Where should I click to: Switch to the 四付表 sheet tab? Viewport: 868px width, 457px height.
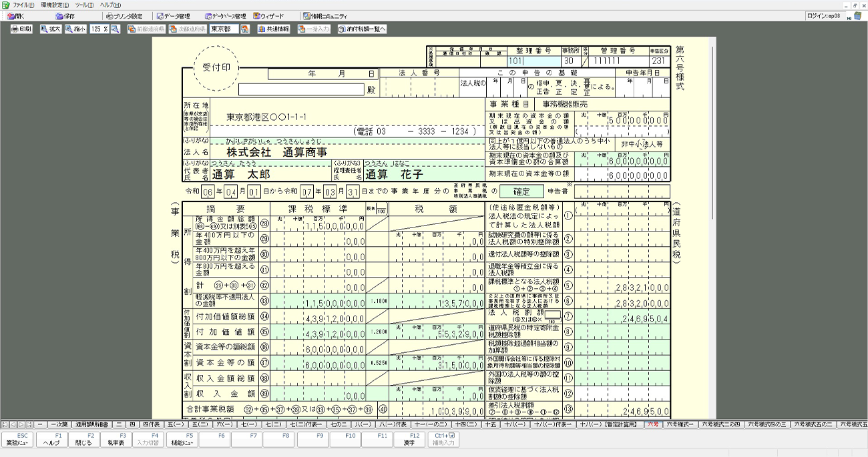pos(151,424)
